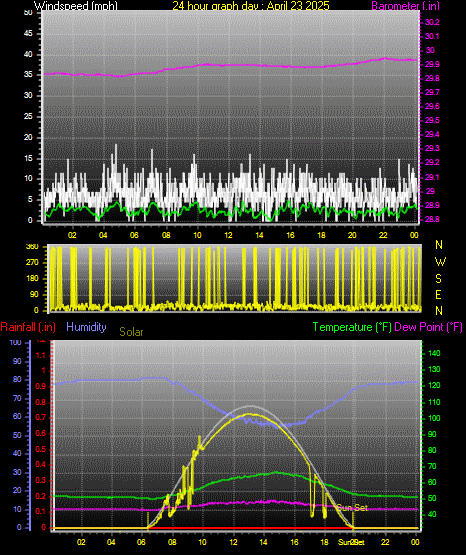This screenshot has height=555, width=466.
Task: Click the 100 temperature scale value
Action: point(434,418)
